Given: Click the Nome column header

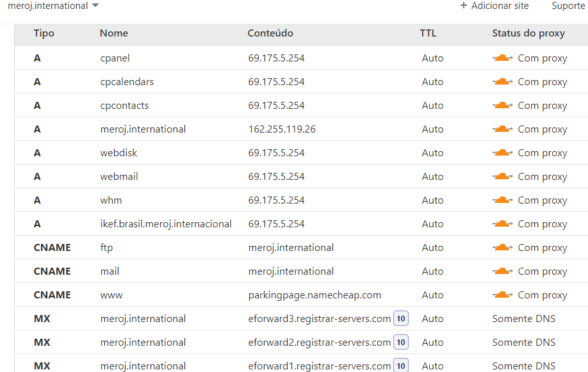Looking at the screenshot, I should [114, 33].
